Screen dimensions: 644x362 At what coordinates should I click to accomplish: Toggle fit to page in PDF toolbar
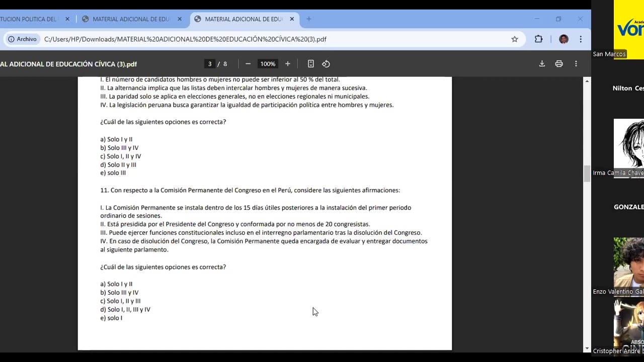pyautogui.click(x=311, y=64)
